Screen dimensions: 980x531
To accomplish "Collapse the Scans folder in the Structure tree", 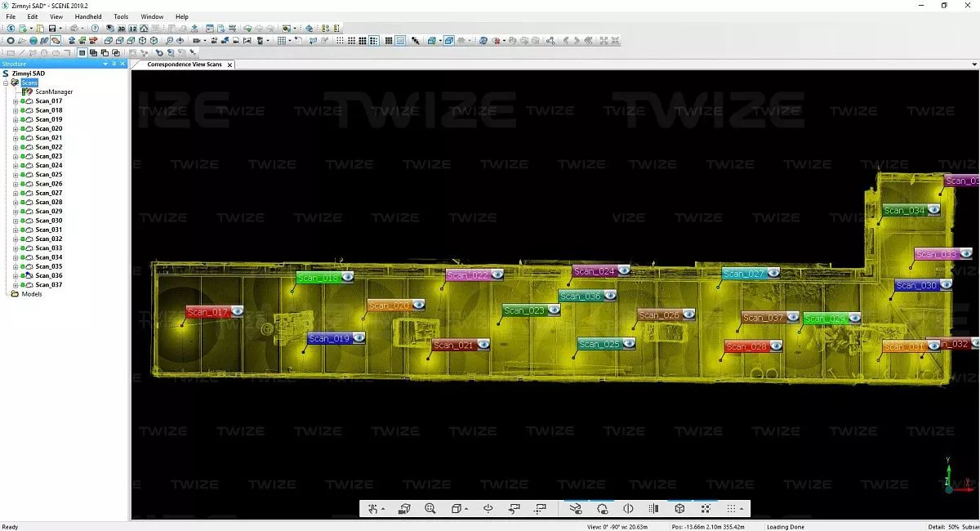I will (x=6, y=83).
